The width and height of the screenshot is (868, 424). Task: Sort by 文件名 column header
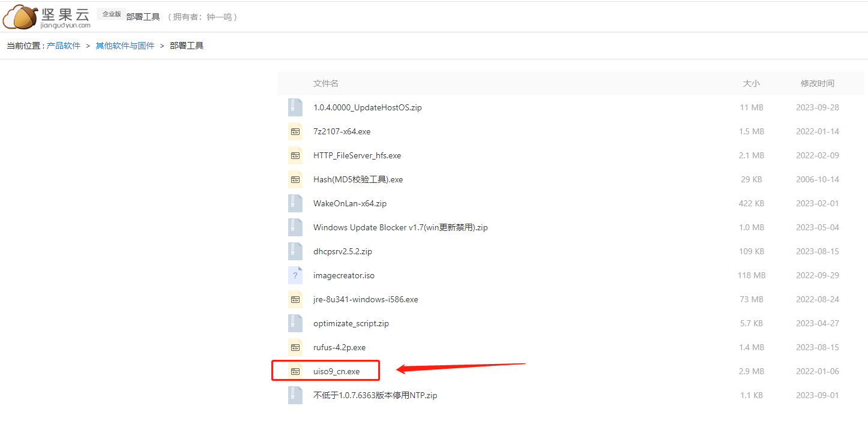(x=326, y=83)
